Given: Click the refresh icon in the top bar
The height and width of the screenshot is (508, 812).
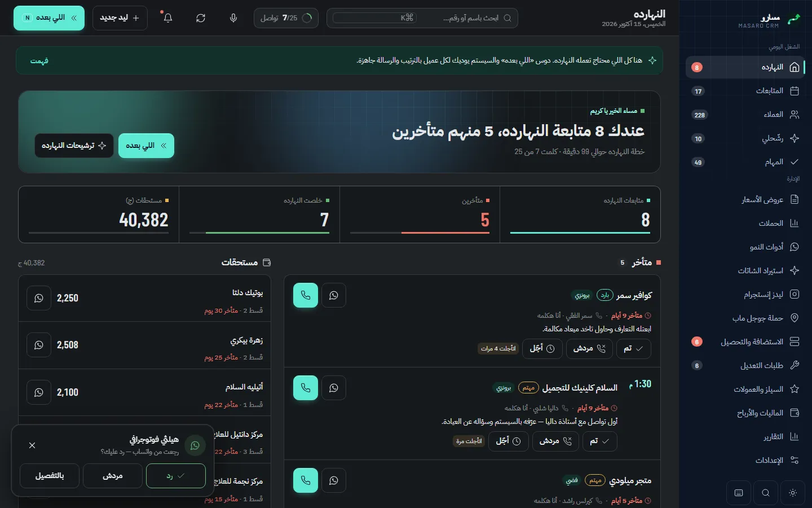Looking at the screenshot, I should 201,18.
